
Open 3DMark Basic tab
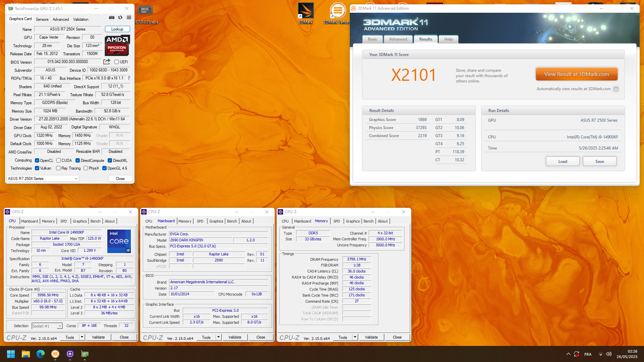[372, 39]
